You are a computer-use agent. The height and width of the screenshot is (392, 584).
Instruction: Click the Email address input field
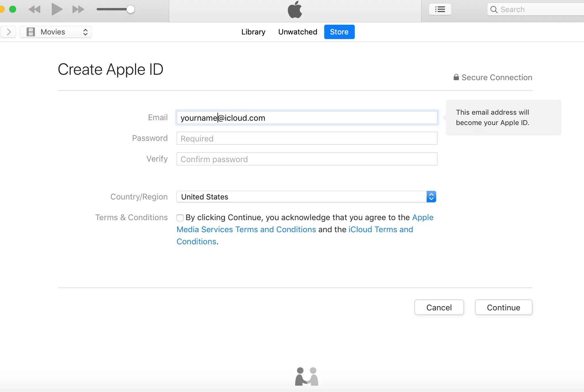tap(306, 117)
